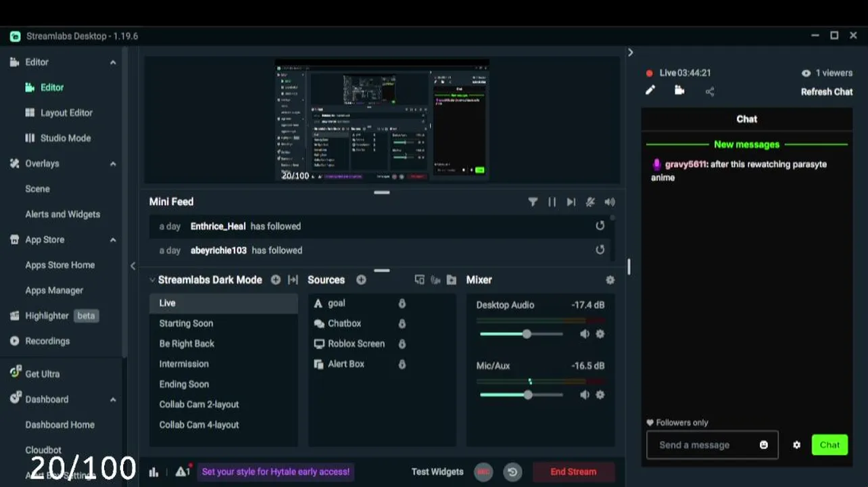Select the Roblox Screen source row
868x487 pixels.
(x=382, y=344)
